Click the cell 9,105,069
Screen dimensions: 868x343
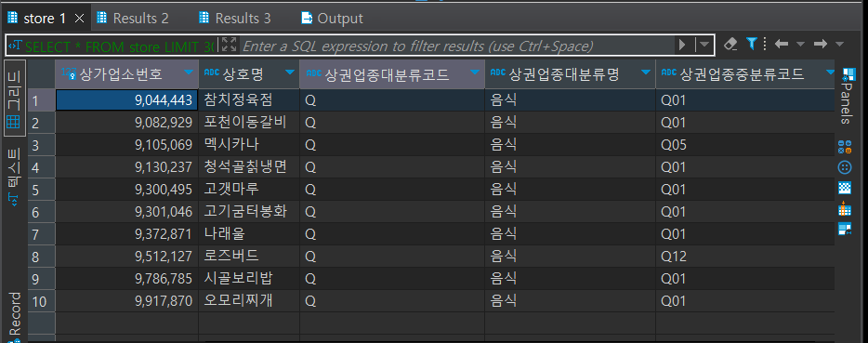click(x=126, y=145)
